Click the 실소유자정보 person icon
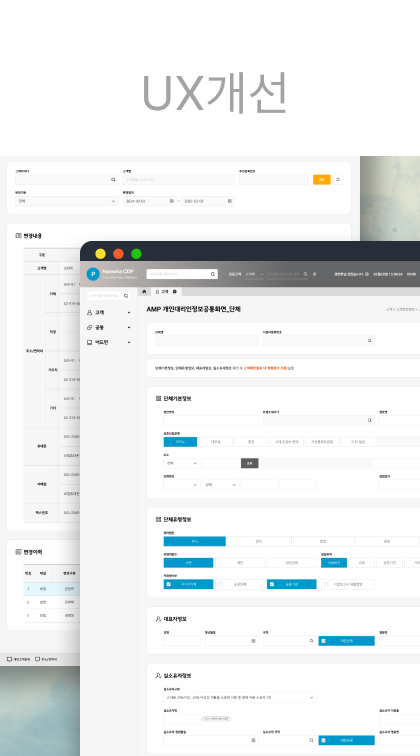Image resolution: width=420 pixels, height=756 pixels. tap(158, 675)
